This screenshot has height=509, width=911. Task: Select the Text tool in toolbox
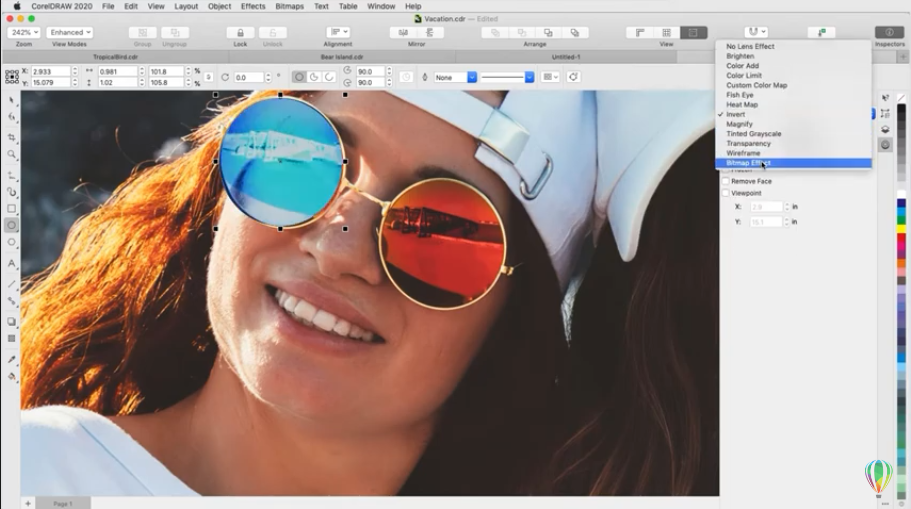pos(12,264)
